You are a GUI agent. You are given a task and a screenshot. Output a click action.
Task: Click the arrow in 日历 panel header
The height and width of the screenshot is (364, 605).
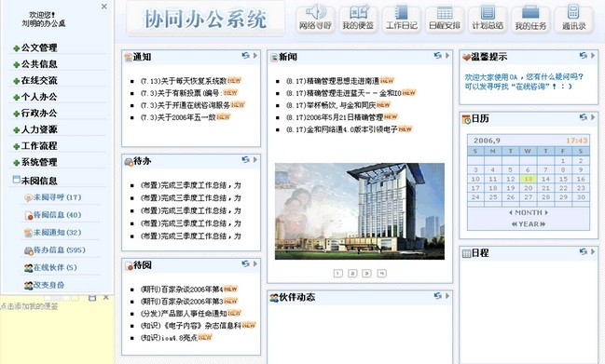pyautogui.click(x=593, y=117)
